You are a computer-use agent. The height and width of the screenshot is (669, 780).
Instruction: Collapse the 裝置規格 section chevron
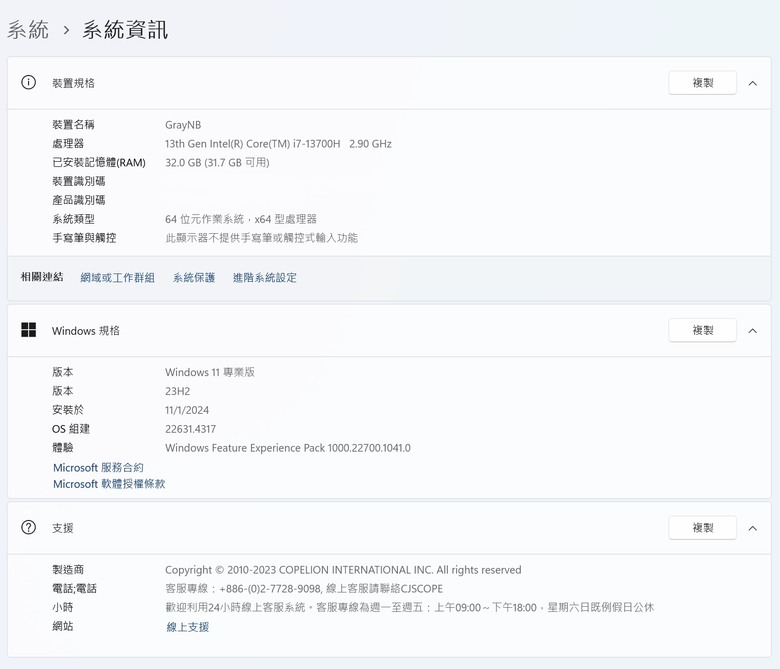coord(753,83)
